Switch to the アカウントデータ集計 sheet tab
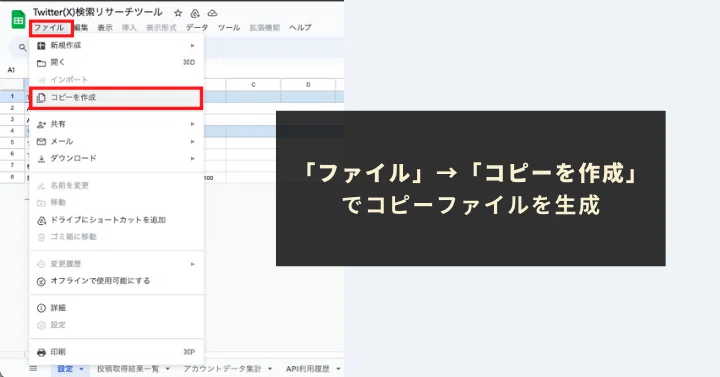Image resolution: width=720 pixels, height=377 pixels. (222, 369)
